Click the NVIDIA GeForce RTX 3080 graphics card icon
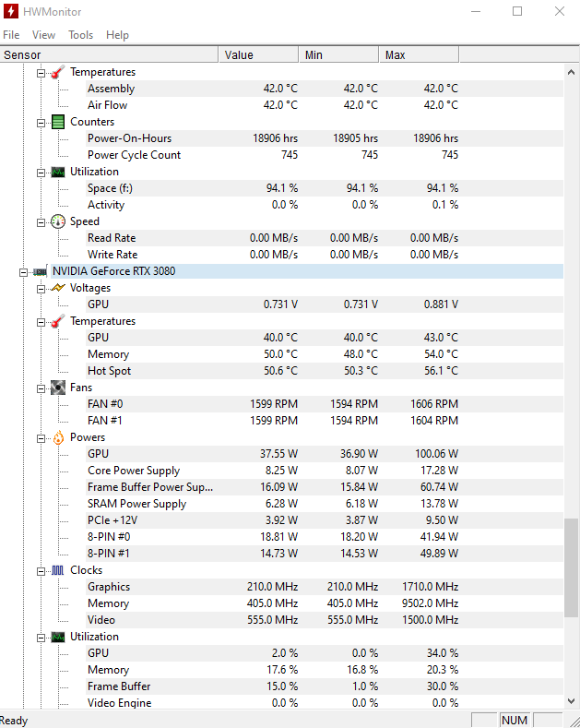Viewport: 580px width, 728px height. (40, 271)
